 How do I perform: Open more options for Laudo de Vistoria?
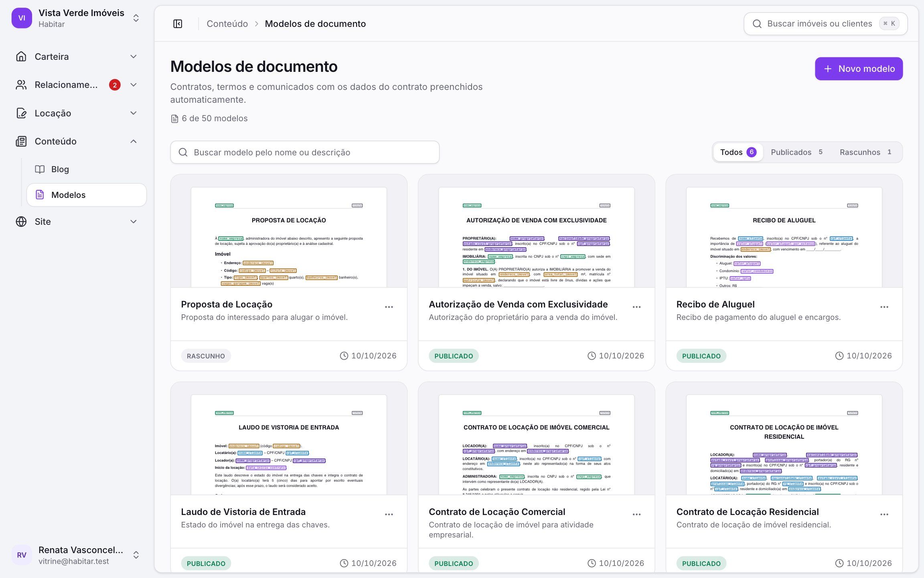tap(389, 514)
